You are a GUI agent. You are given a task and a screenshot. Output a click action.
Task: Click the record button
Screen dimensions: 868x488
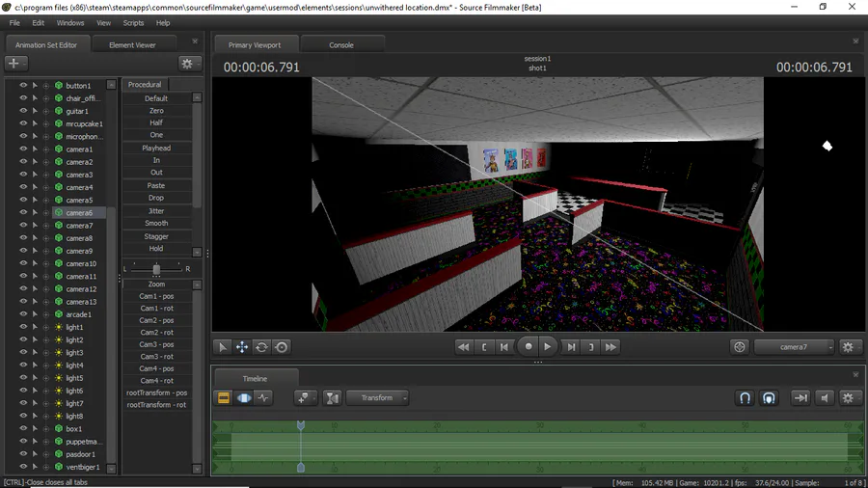point(529,347)
